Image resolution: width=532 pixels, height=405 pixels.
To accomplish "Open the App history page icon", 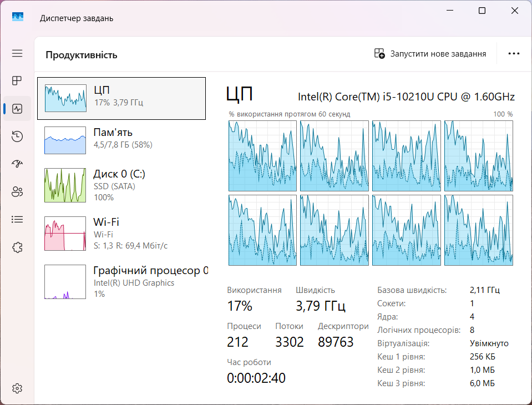I will (17, 136).
